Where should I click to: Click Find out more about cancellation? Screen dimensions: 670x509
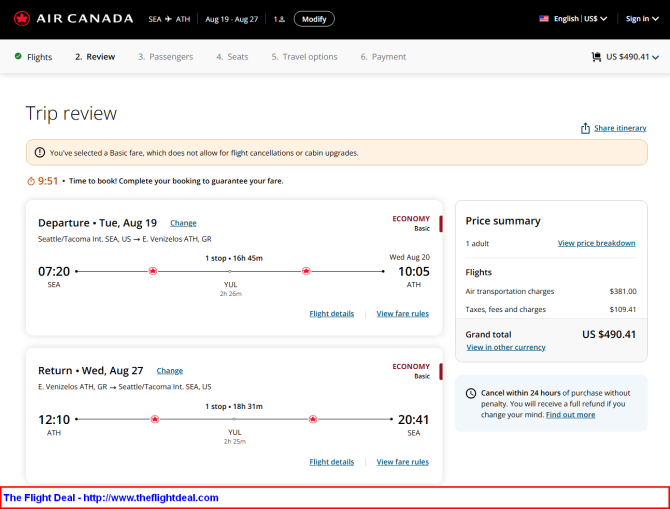[570, 415]
